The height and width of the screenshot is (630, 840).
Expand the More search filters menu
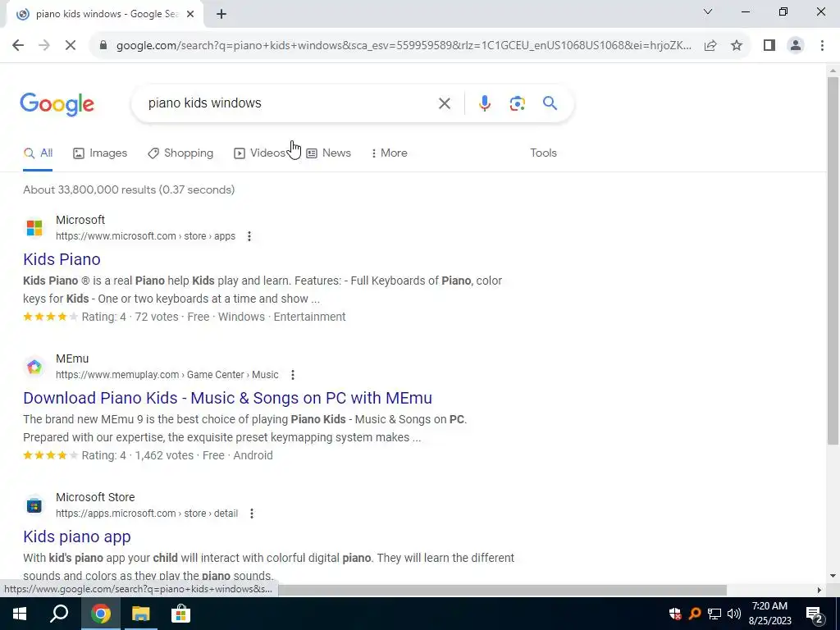[x=390, y=153]
